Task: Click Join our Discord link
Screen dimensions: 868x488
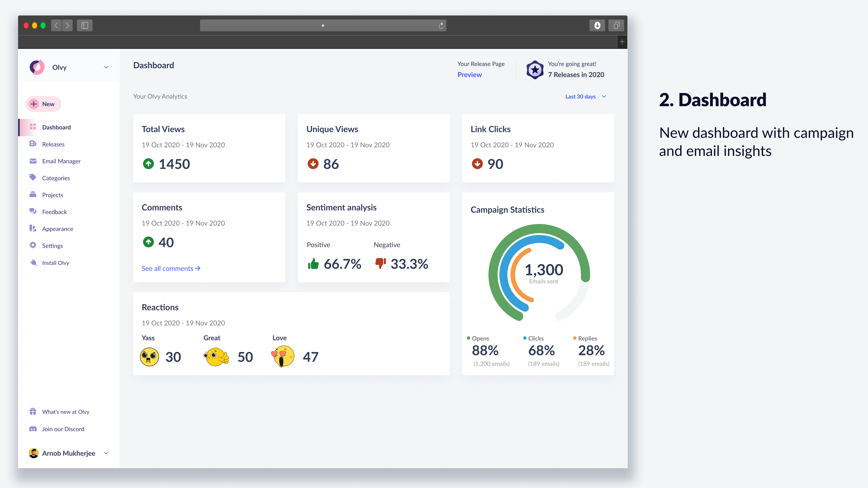Action: (x=63, y=429)
